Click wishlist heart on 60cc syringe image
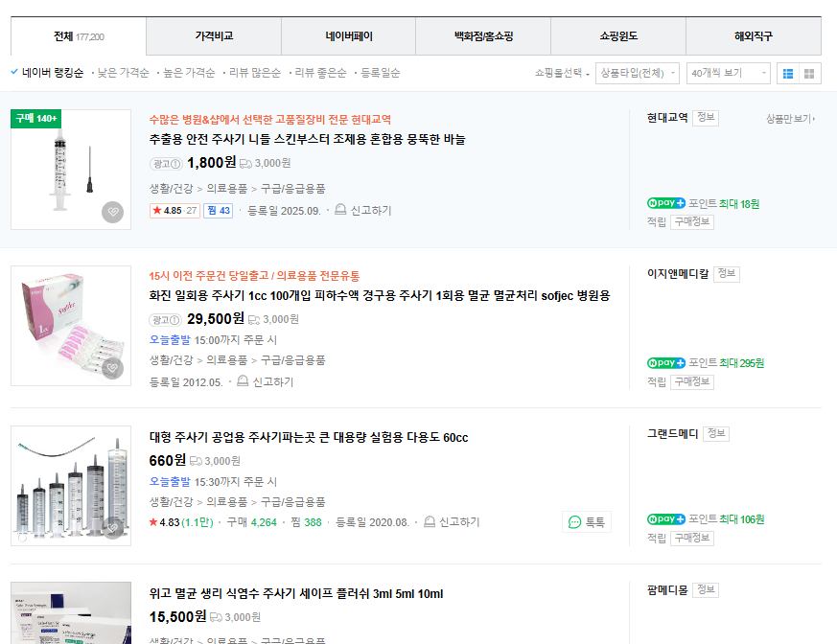This screenshot has width=837, height=644. tap(113, 527)
